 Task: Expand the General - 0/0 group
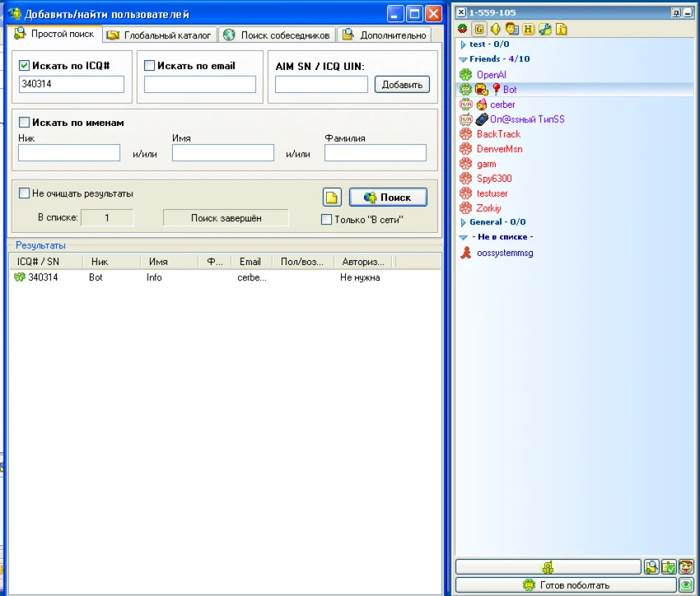click(463, 222)
